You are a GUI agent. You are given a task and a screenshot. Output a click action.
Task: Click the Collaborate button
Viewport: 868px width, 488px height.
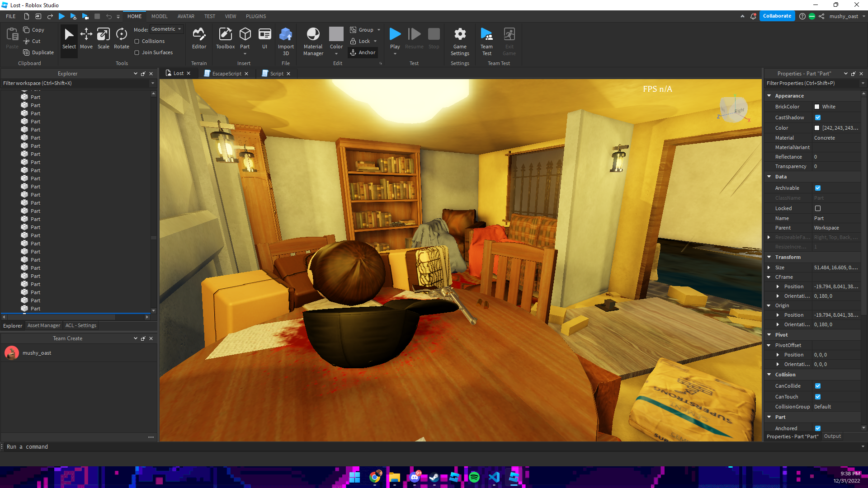[x=777, y=16]
